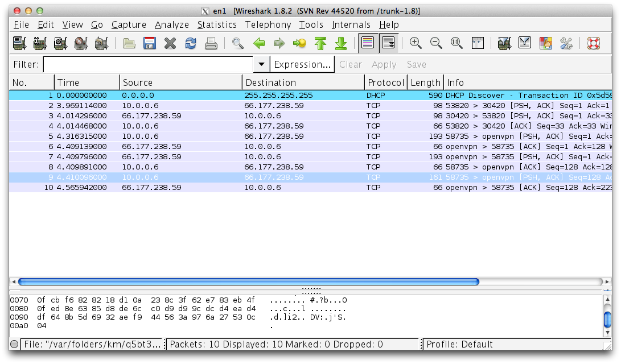Open the capture interfaces list icon
621x364 pixels.
pos(19,43)
